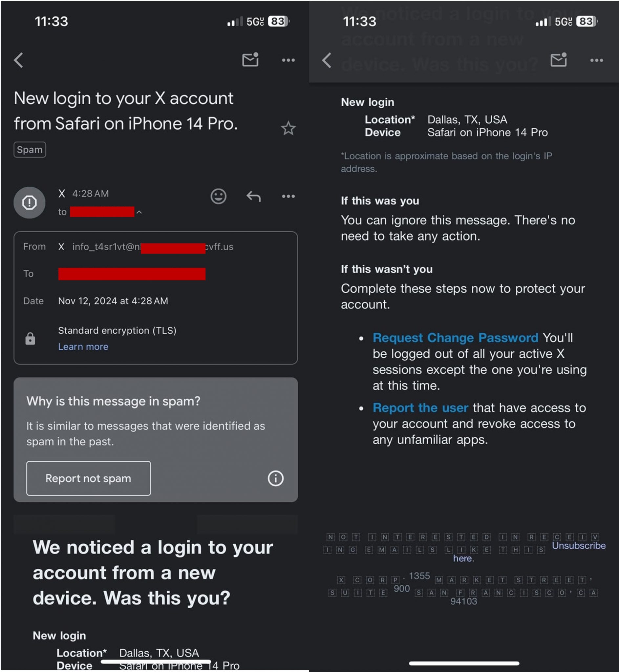
Task: Tap the Unsubscribe link in footer
Action: tap(579, 545)
